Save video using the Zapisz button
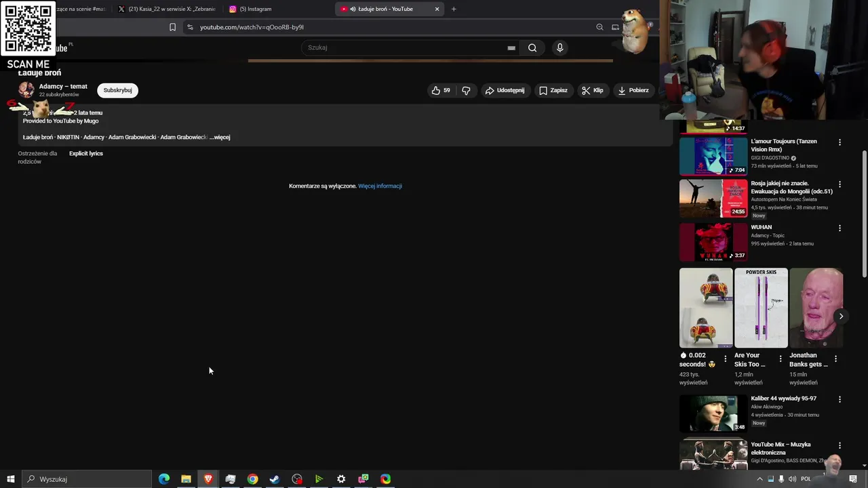868x488 pixels. (x=553, y=90)
